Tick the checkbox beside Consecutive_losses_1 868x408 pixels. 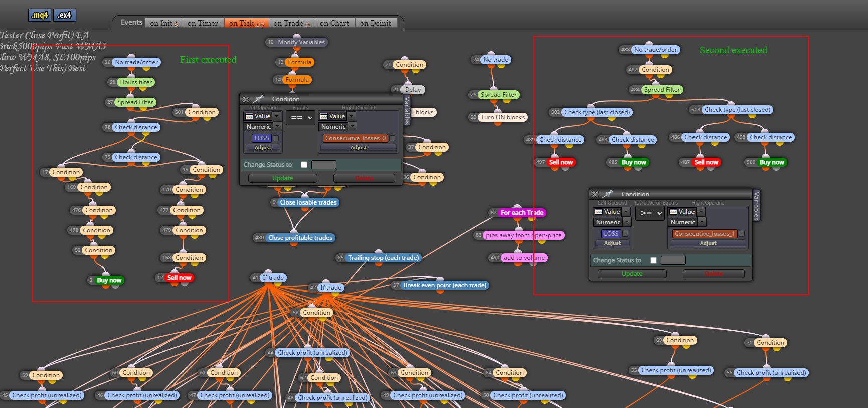click(742, 234)
